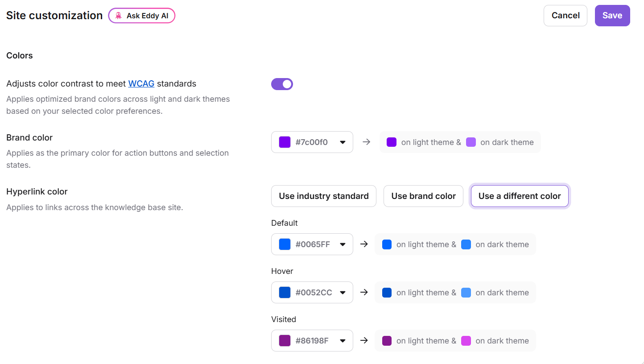Expand the Visited hyperlink color dropdown arrow
644x364 pixels.
[343, 341]
